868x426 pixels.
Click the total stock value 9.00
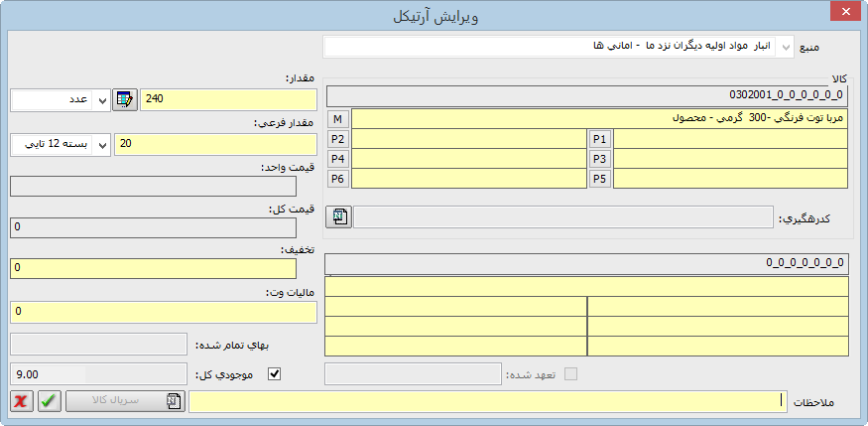coord(98,374)
